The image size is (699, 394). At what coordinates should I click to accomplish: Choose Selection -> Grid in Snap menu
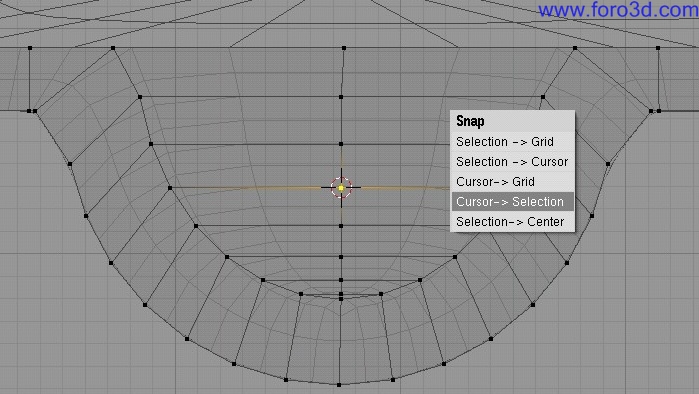512,142
